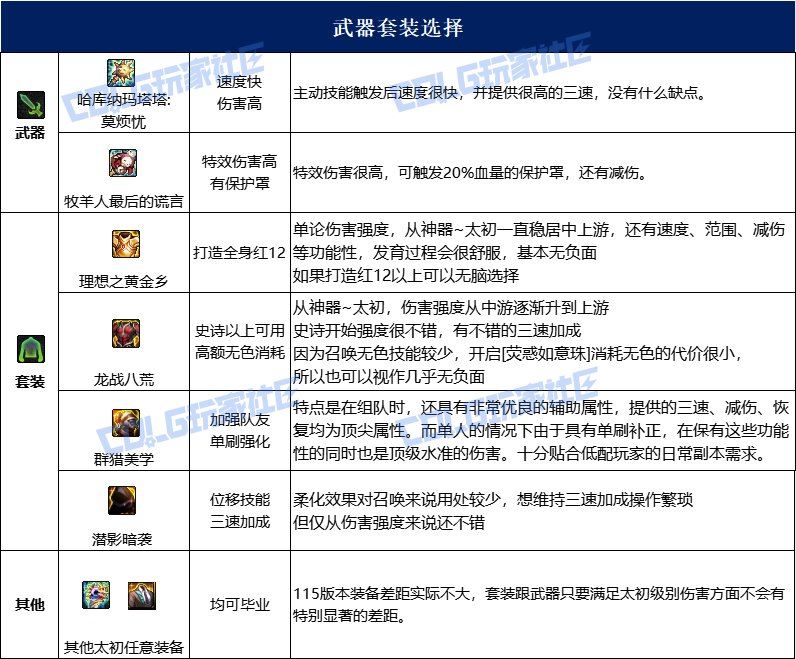Click the line starting 特点是在组队时
The width and height of the screenshot is (796, 659).
tap(541, 408)
